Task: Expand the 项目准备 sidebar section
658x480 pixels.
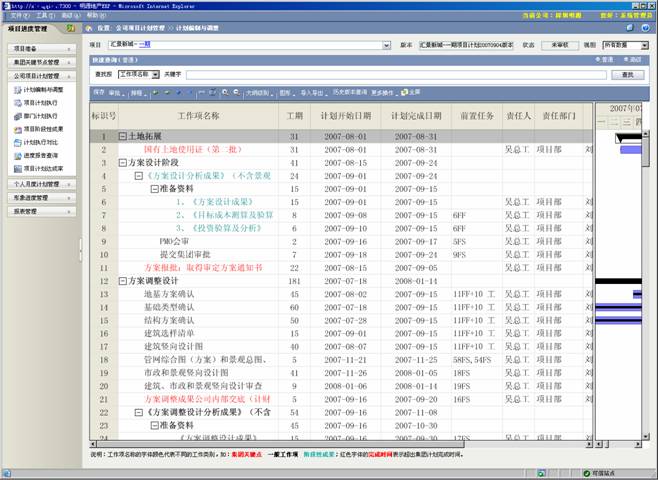Action: coord(40,48)
